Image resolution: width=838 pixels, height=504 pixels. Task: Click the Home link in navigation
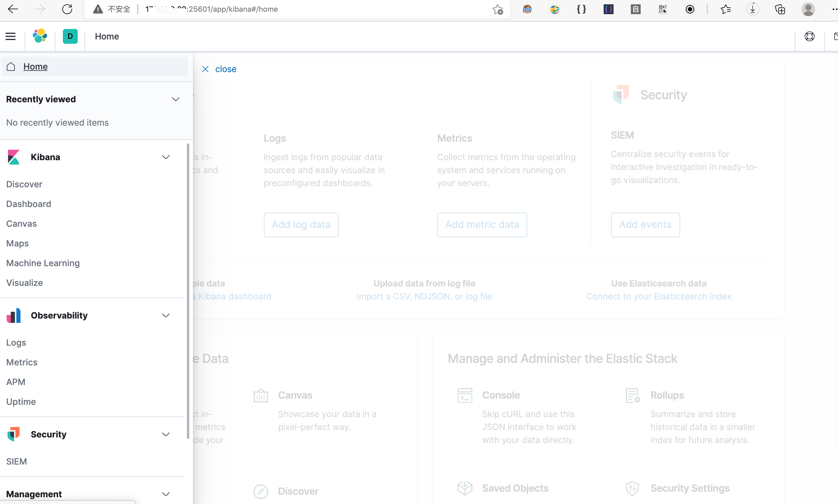(35, 67)
